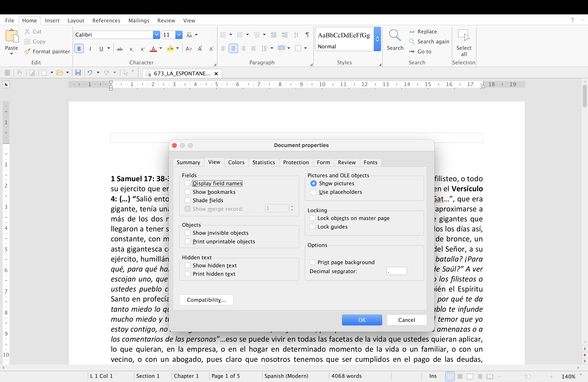The image size is (588, 382).
Task: Toggle italic formatting icon
Action: pos(90,49)
